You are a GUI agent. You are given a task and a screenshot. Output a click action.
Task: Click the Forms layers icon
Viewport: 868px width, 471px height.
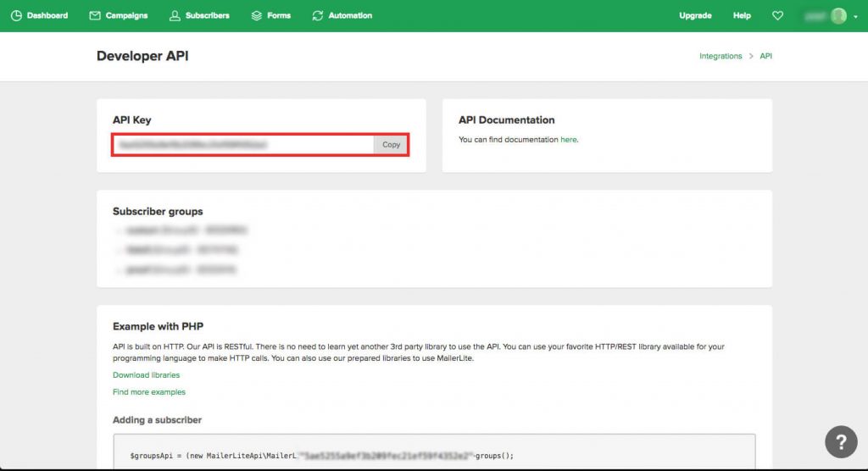point(256,15)
